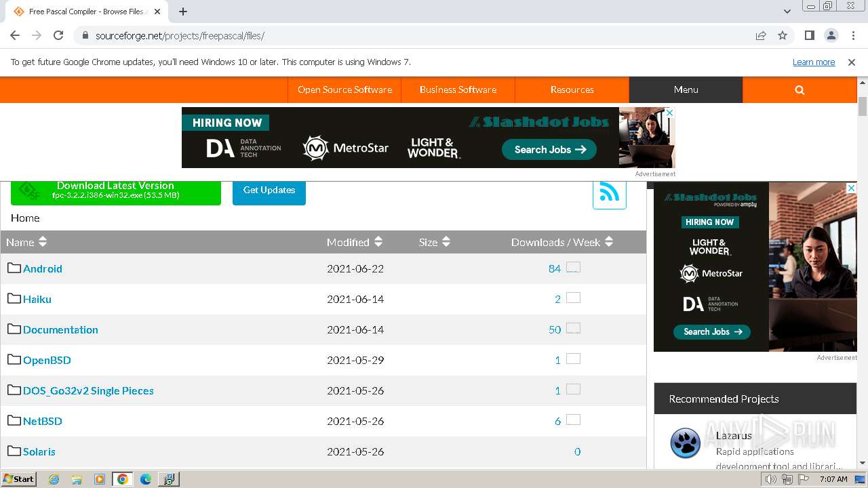
Task: View download stats chart for Haiku row
Action: [x=573, y=298]
